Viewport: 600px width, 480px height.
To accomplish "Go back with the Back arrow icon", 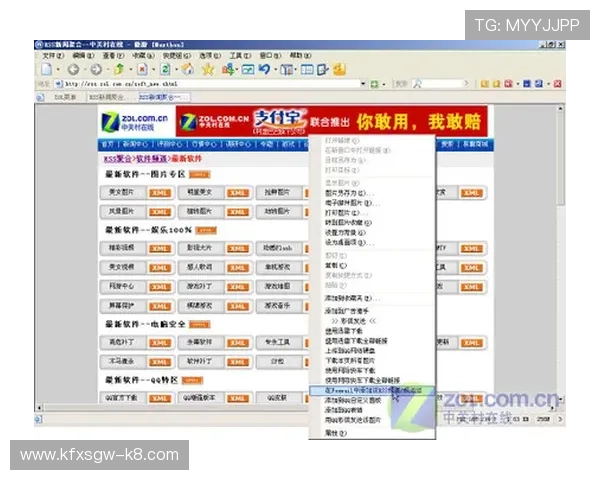I will [73, 69].
